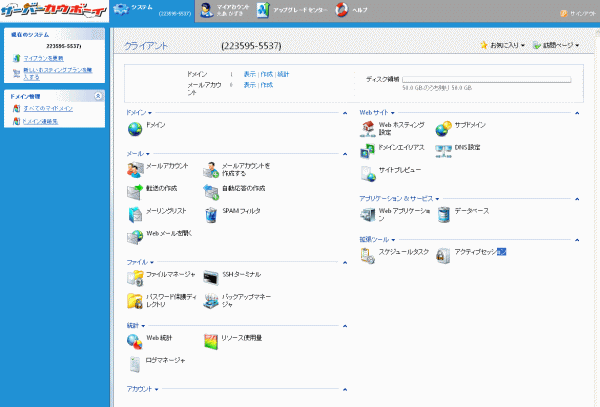The image size is (600, 407).
Task: Launch the SSHターミナル terminal icon
Action: 210,275
